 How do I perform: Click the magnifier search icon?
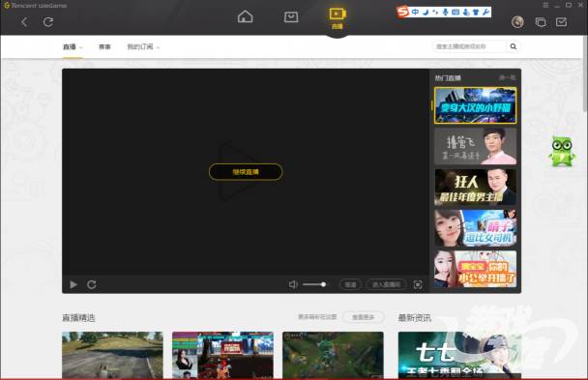click(514, 46)
